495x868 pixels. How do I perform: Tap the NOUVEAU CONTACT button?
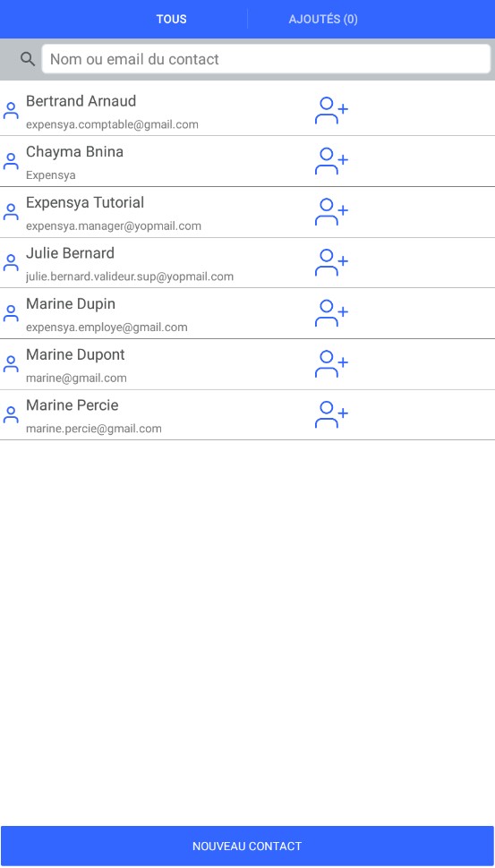[247, 847]
